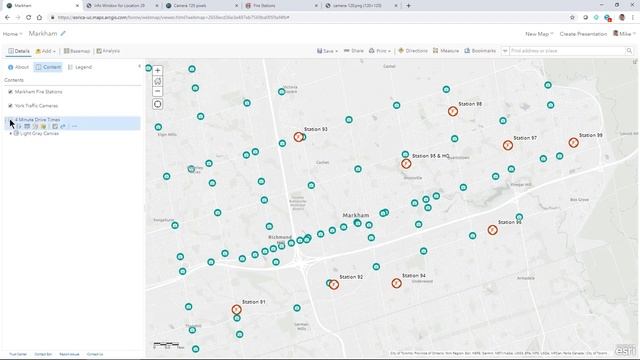
Task: Open the search source dropdown arrow
Action: point(505,51)
